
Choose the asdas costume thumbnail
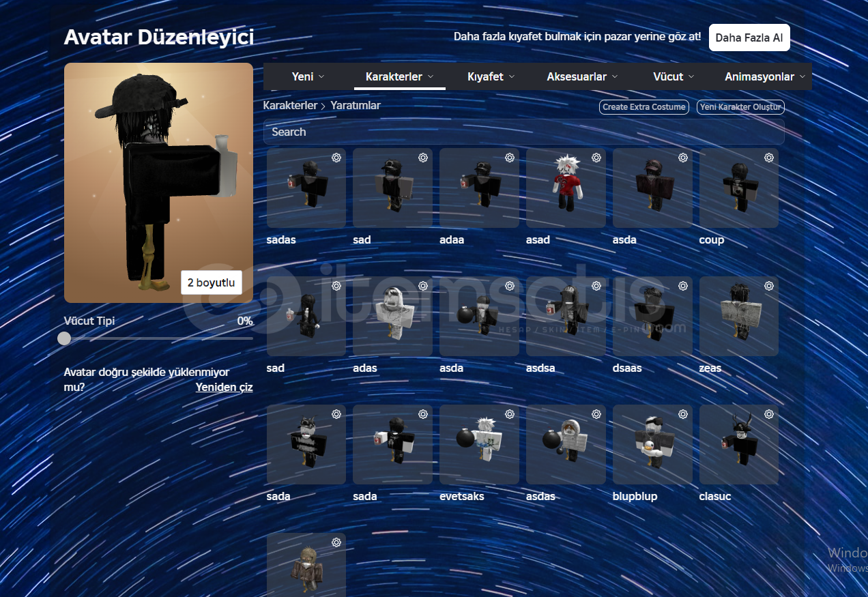[566, 445]
